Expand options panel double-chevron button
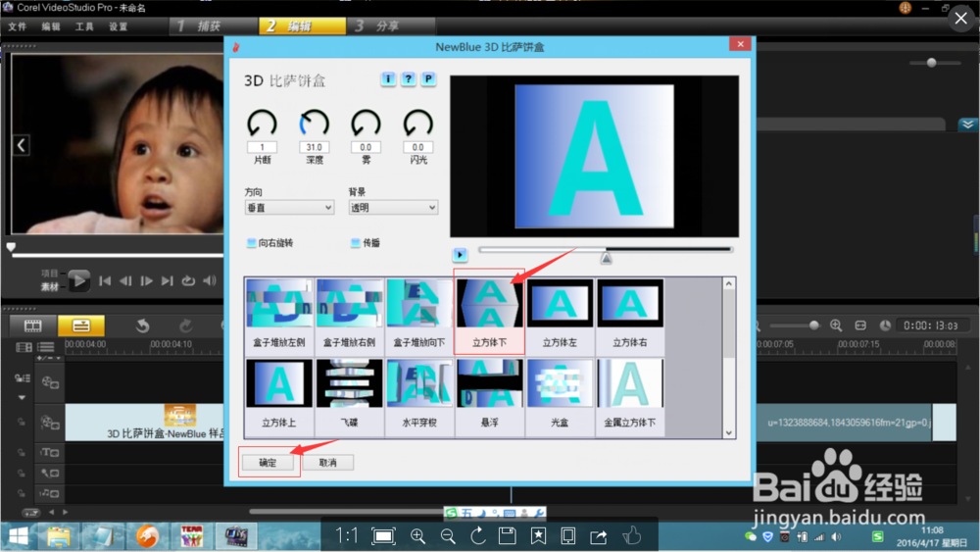 click(967, 125)
